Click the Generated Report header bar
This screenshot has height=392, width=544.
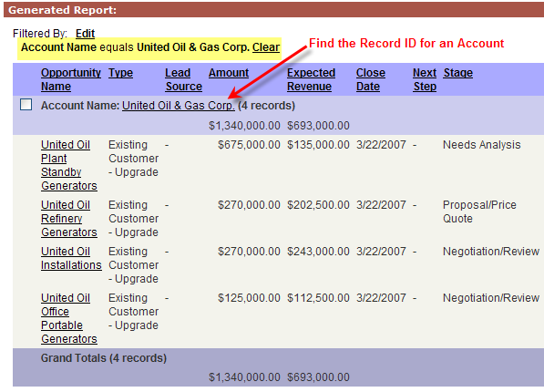(273, 10)
